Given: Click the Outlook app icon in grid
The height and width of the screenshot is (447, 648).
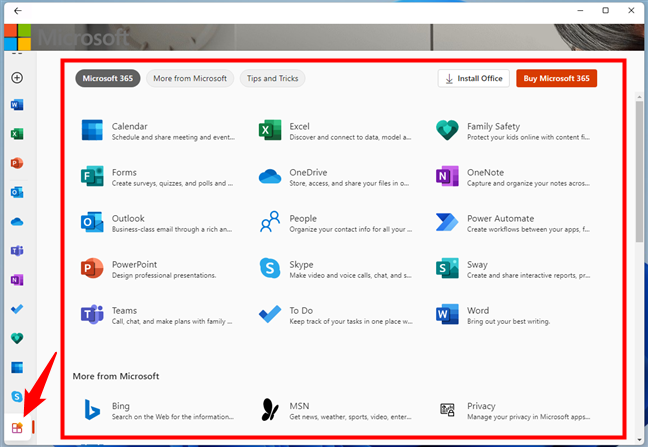Looking at the screenshot, I should [x=92, y=222].
